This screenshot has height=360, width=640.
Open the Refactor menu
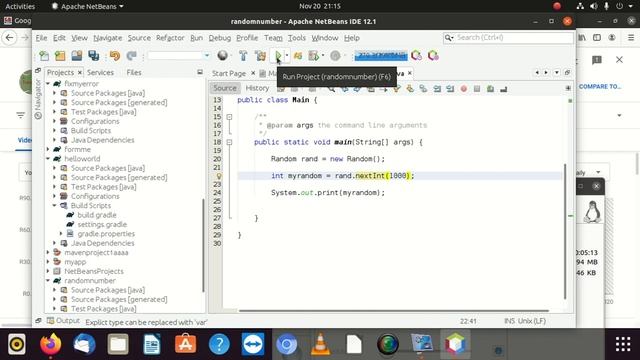tap(170, 38)
